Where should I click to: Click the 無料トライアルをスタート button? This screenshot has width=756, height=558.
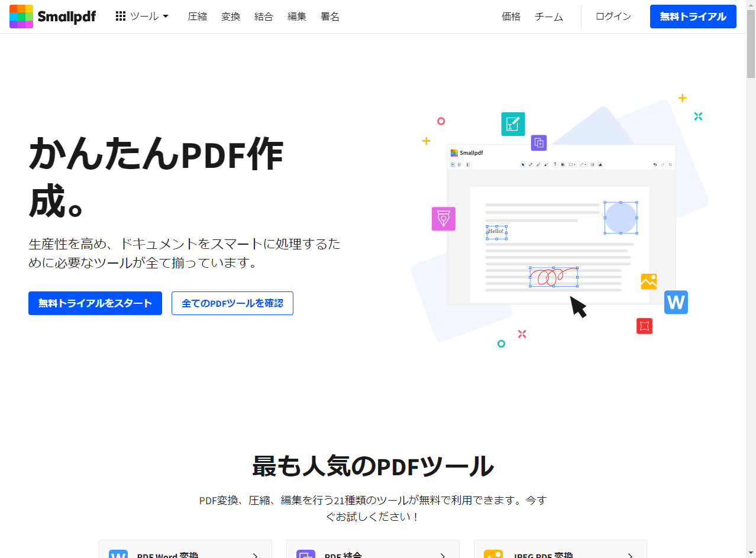pos(95,303)
